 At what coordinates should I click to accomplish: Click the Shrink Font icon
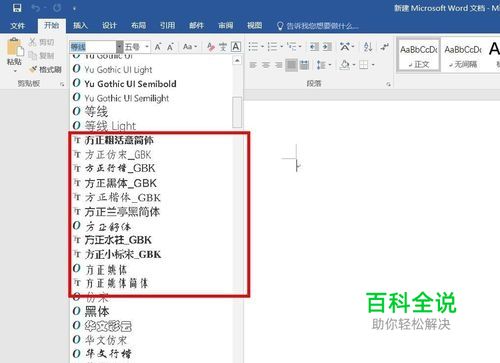click(x=170, y=47)
